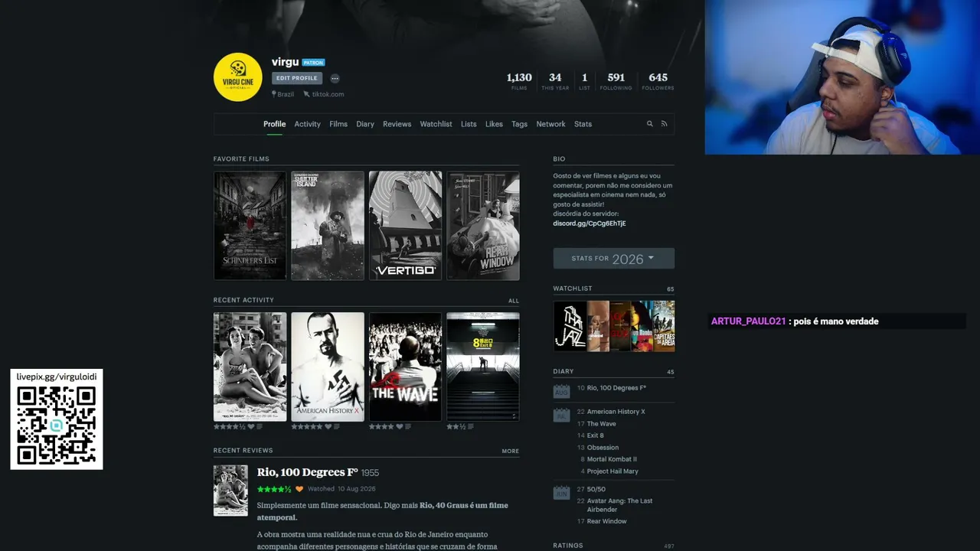This screenshot has height=551, width=980.
Task: Open the Project Hail Mary diary entry
Action: (x=612, y=471)
